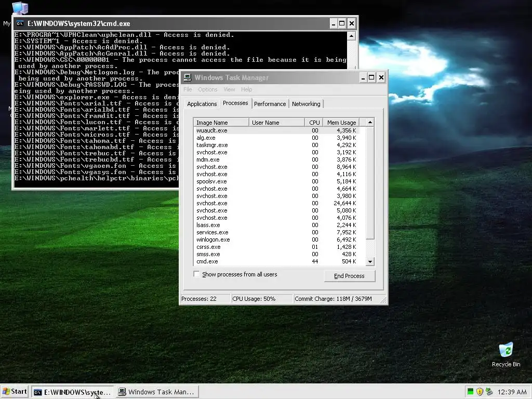
Task: Open the Options menu in Task Manager
Action: coord(208,89)
